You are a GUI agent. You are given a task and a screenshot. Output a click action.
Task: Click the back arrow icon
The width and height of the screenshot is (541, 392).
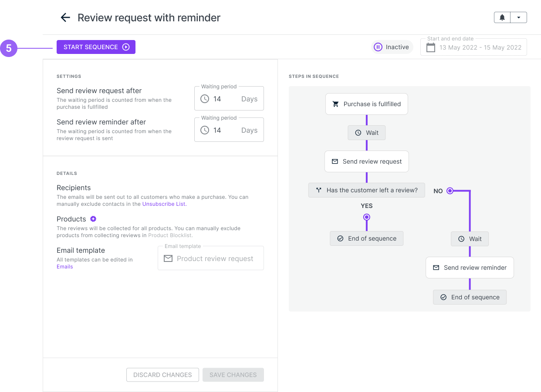click(x=65, y=17)
